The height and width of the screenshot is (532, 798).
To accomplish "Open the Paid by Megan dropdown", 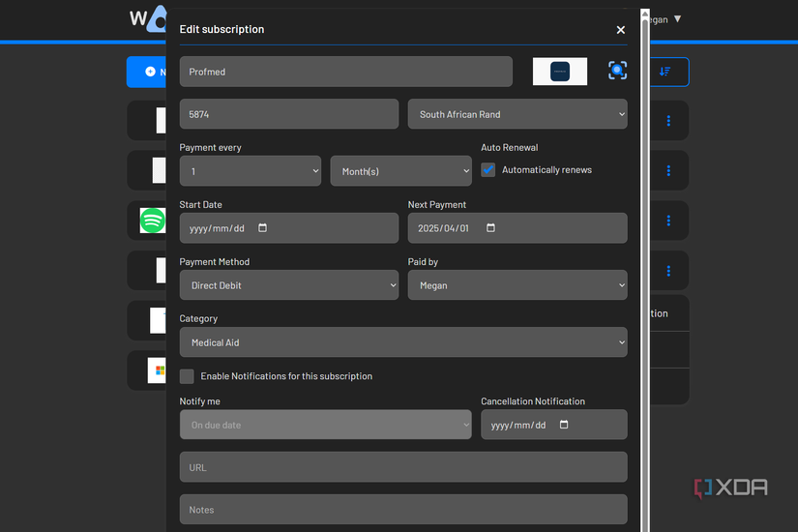I will [x=517, y=285].
